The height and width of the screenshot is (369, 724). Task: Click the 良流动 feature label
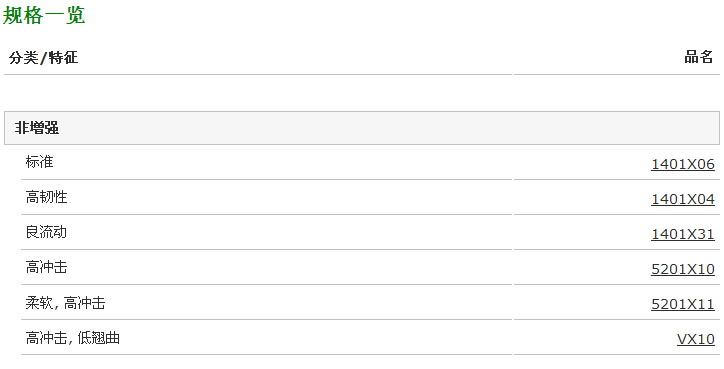(46, 232)
